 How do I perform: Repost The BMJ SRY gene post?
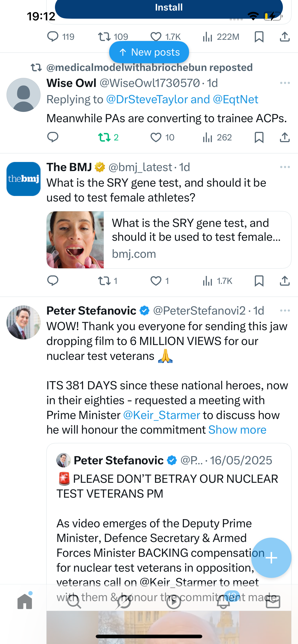(x=104, y=281)
